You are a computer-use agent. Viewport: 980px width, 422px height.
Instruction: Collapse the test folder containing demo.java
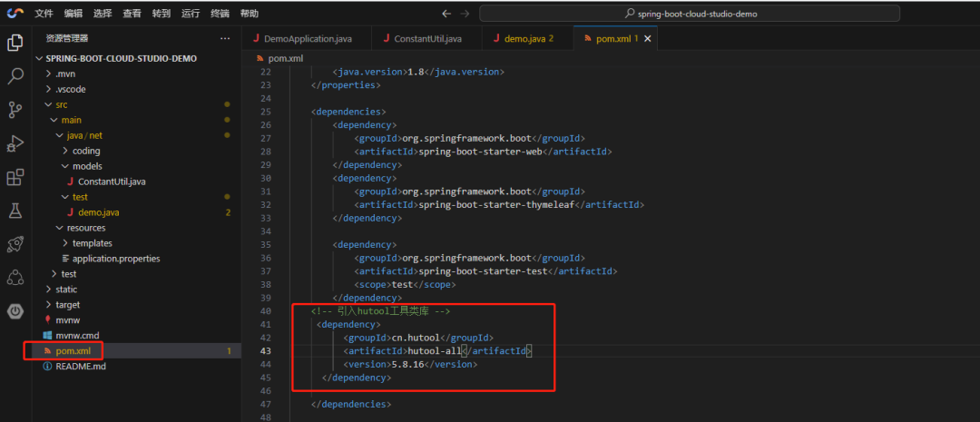click(x=136, y=197)
